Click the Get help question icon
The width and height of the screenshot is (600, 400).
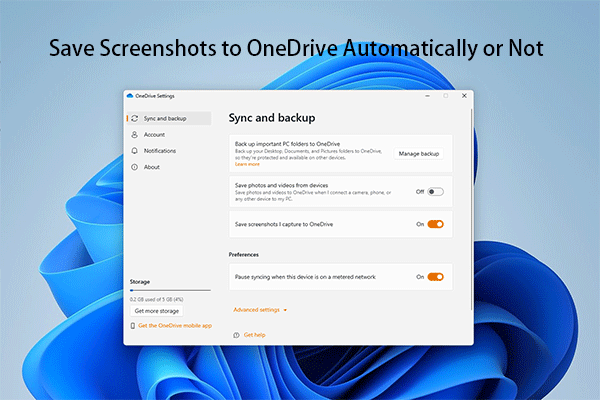[x=236, y=335]
